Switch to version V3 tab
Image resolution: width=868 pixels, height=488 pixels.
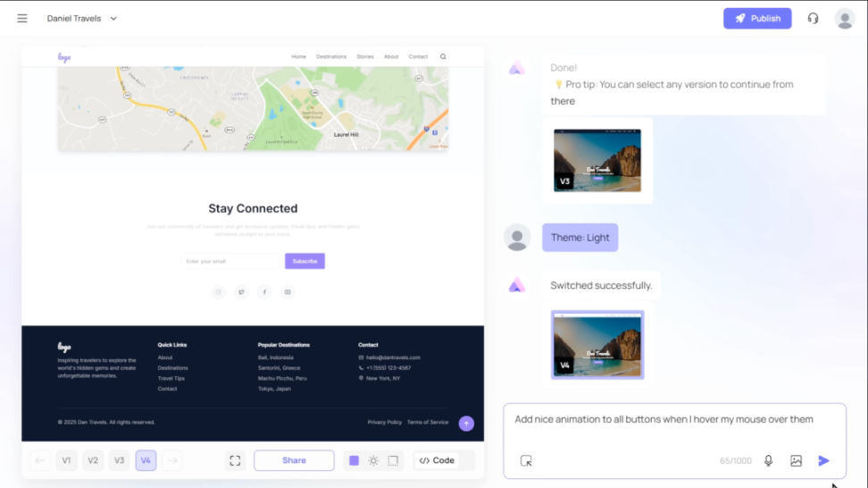[119, 460]
